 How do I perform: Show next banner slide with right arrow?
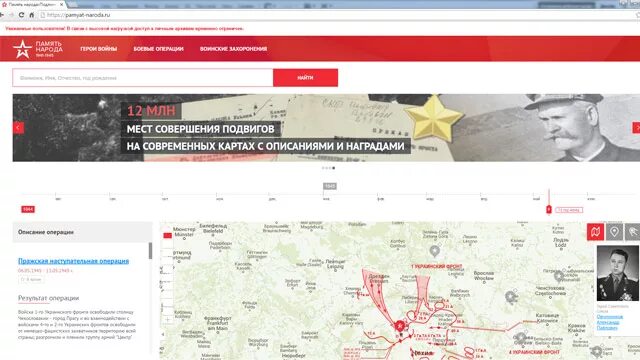(x=636, y=128)
